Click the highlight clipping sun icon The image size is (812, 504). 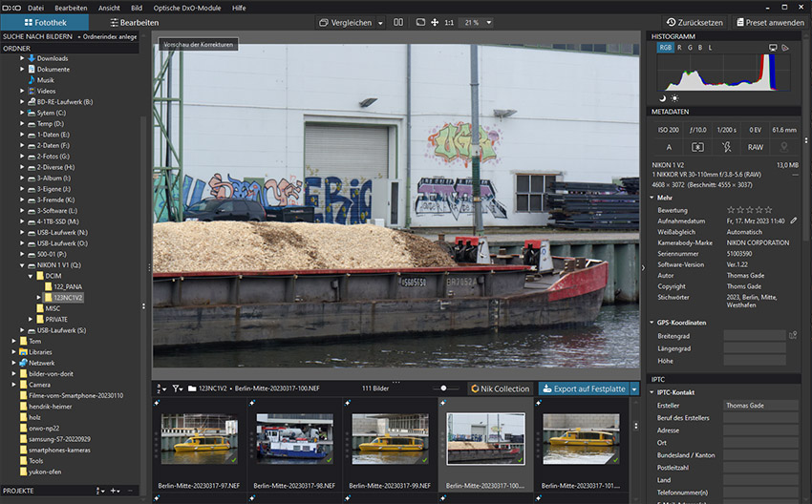[x=674, y=97]
